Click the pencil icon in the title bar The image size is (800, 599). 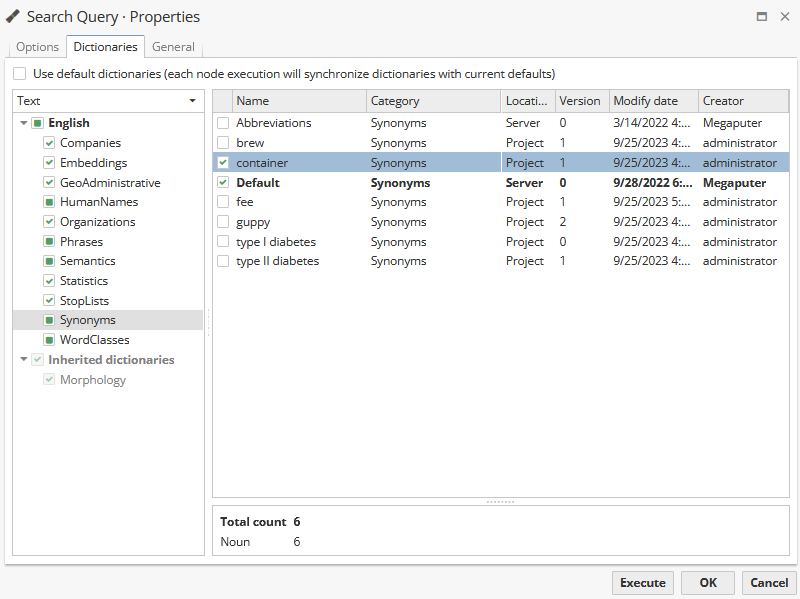coord(13,16)
